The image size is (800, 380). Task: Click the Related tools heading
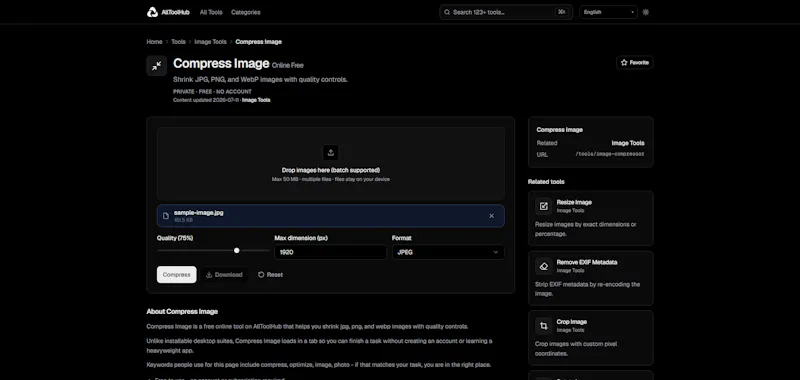point(546,182)
